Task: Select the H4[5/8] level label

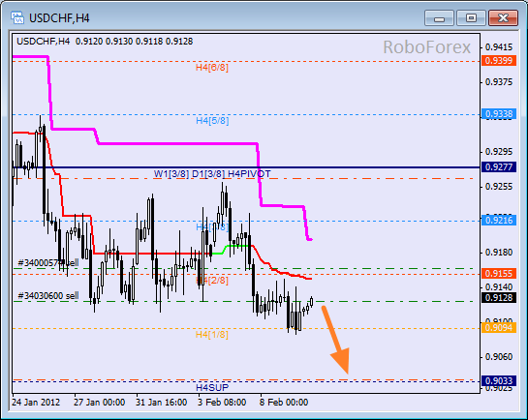Action: 212,121
